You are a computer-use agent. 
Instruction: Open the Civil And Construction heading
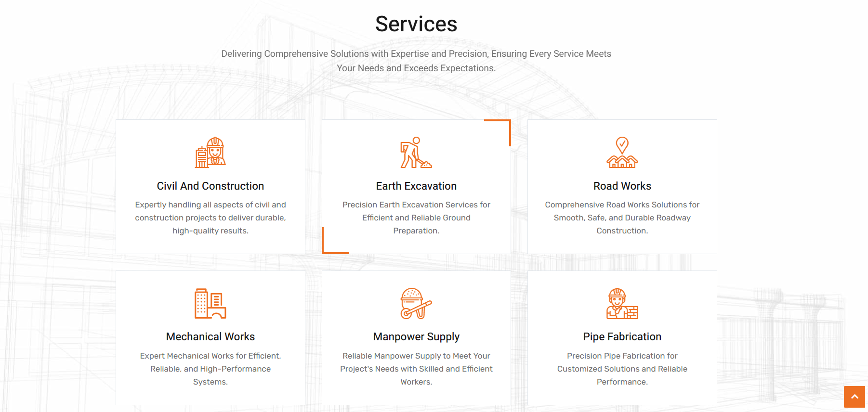(x=210, y=186)
